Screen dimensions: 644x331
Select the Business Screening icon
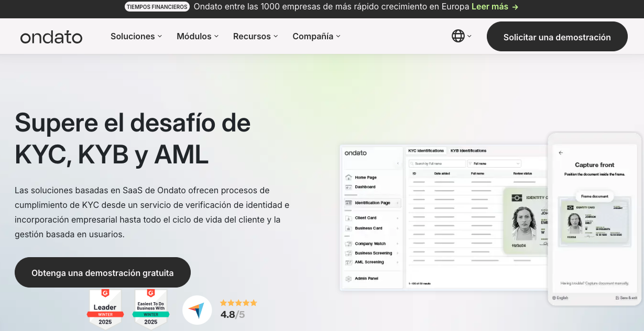348,253
